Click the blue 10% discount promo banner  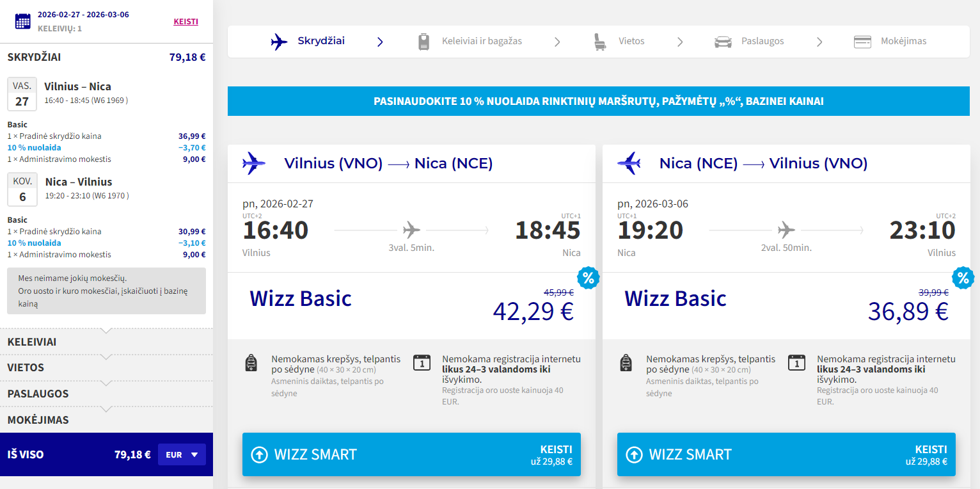coord(598,102)
